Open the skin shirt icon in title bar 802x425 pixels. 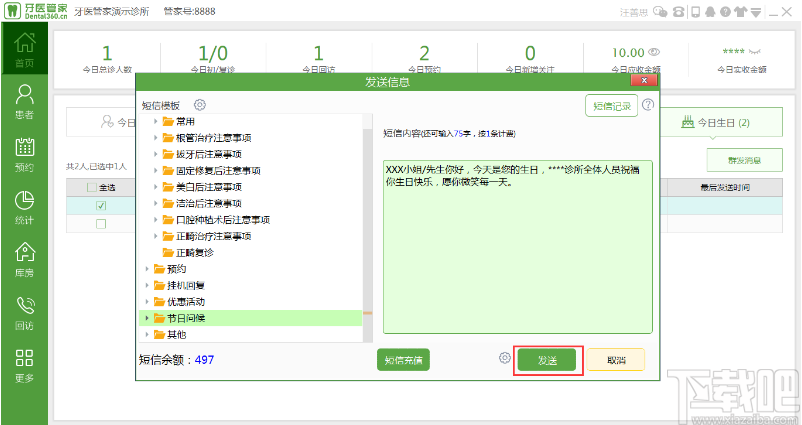tap(741, 12)
